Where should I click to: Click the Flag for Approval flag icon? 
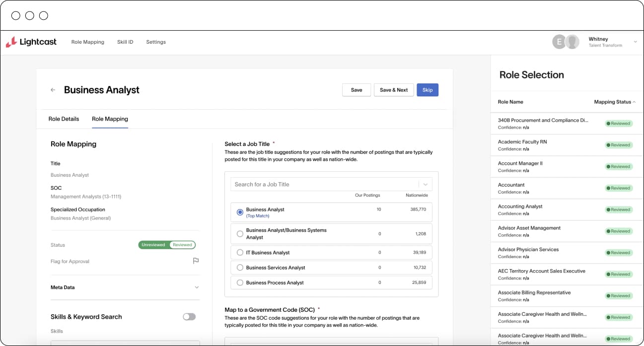[x=196, y=261]
